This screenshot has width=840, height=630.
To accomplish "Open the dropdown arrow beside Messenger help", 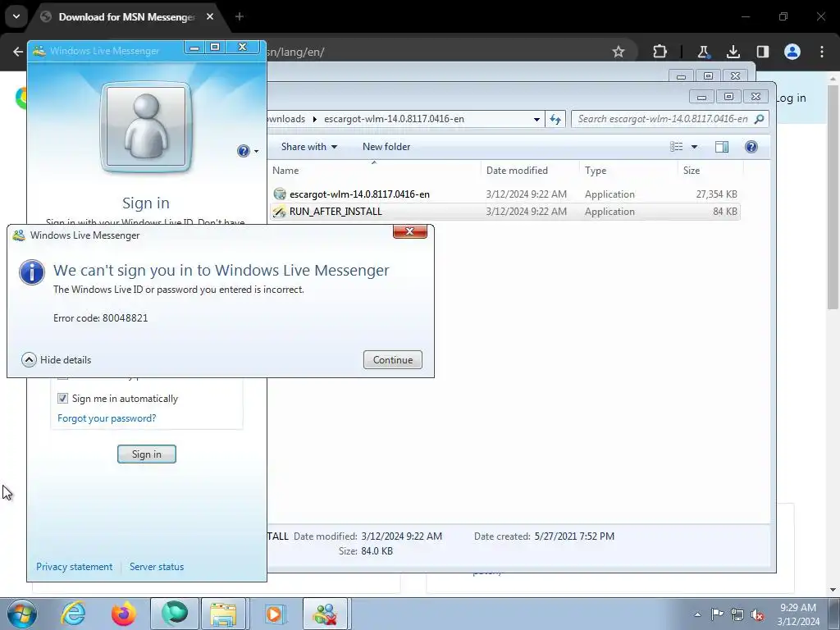I will pyautogui.click(x=257, y=152).
